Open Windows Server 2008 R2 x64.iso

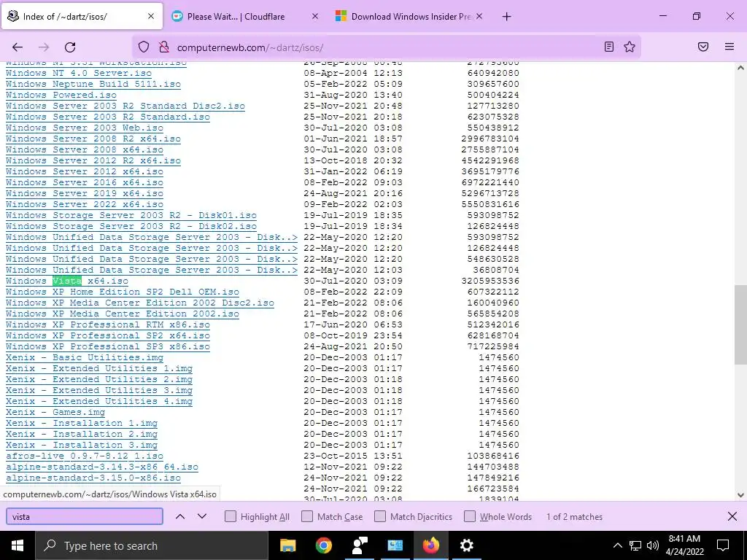tap(93, 139)
